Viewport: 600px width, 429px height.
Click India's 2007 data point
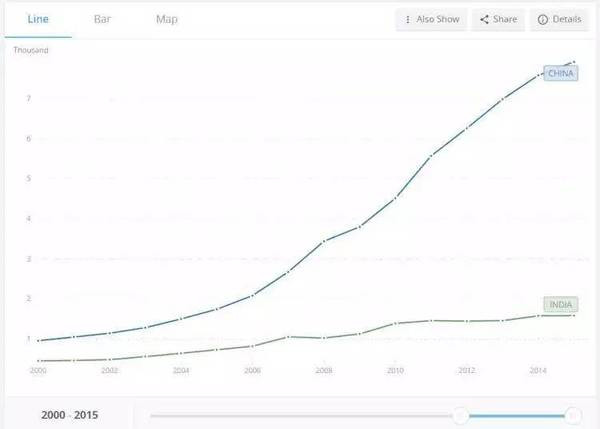coord(288,337)
